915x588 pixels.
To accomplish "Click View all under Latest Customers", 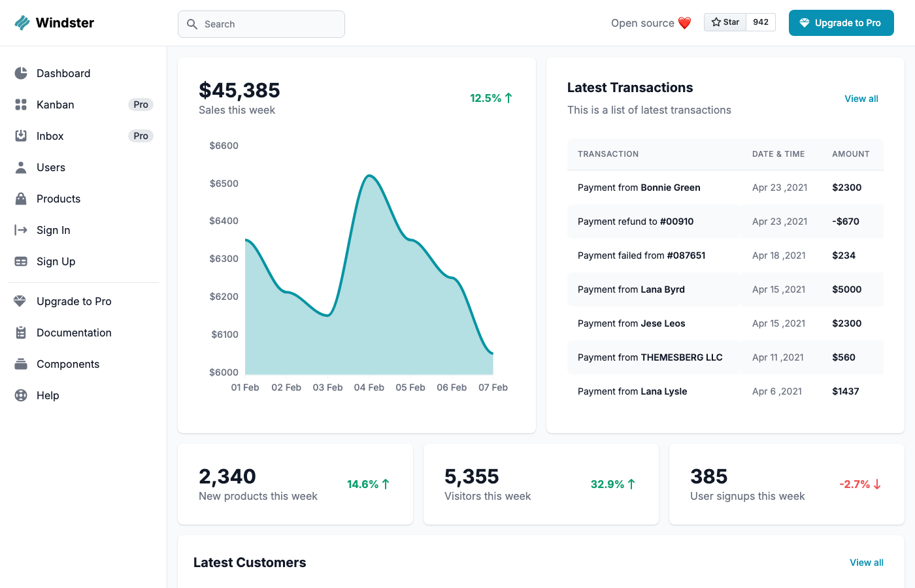I will coord(866,563).
